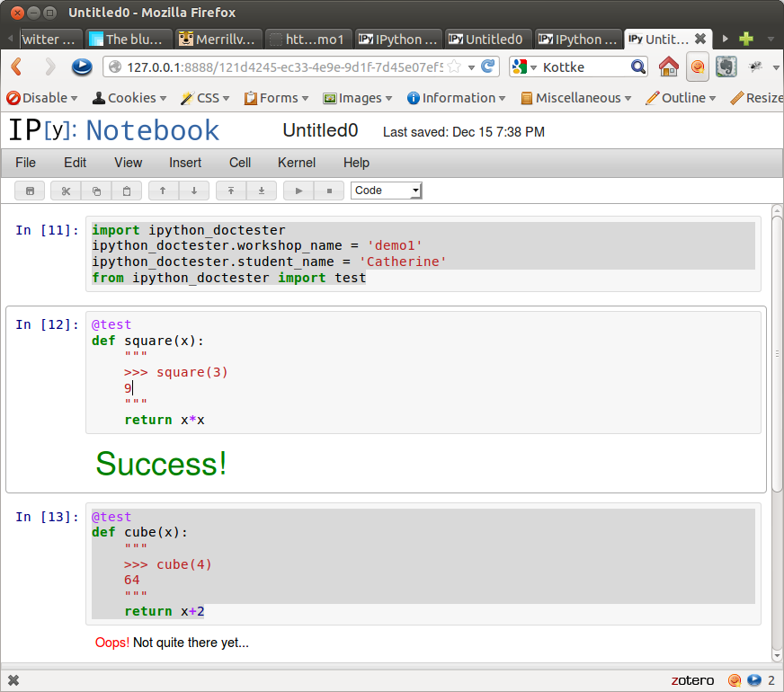Save the notebook using the save icon

click(x=30, y=190)
